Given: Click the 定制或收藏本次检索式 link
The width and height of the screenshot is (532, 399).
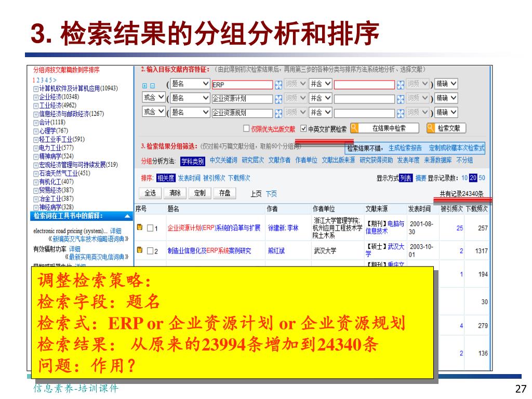Looking at the screenshot, I should click(457, 148).
